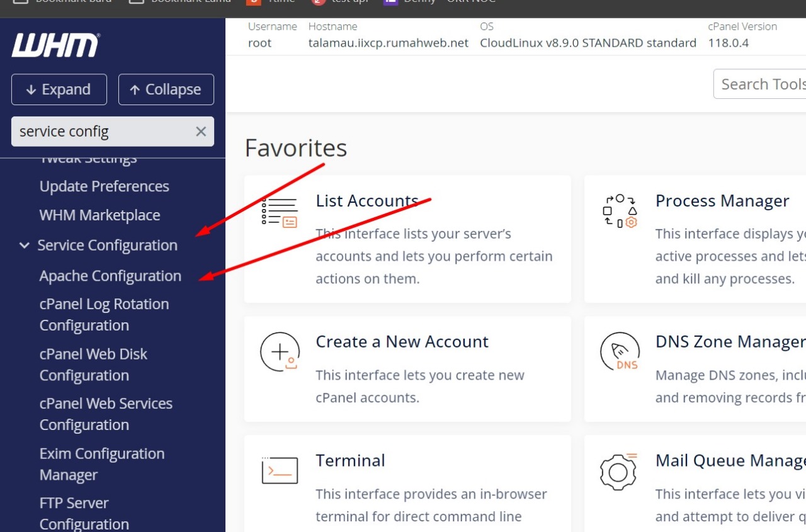This screenshot has height=532, width=806.
Task: Collapse all sidebar menu sections
Action: 166,89
